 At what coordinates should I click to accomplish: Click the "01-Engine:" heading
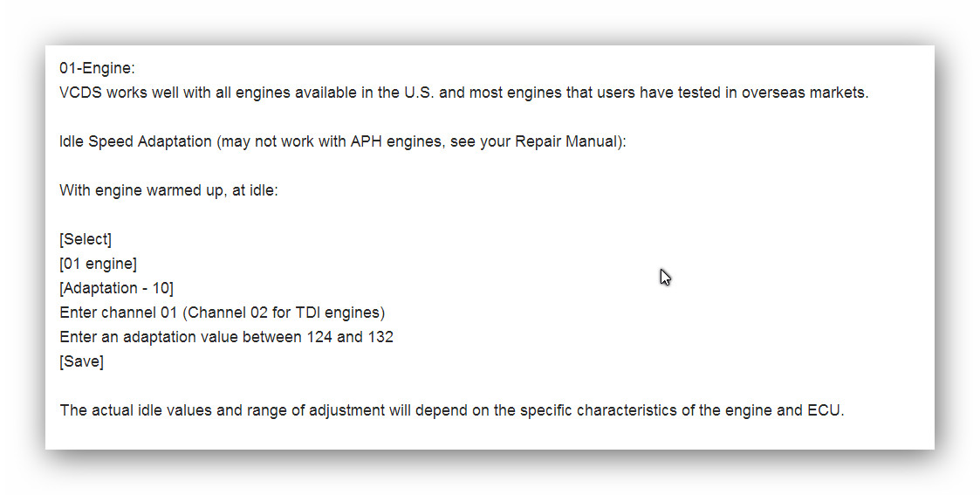pyautogui.click(x=97, y=68)
